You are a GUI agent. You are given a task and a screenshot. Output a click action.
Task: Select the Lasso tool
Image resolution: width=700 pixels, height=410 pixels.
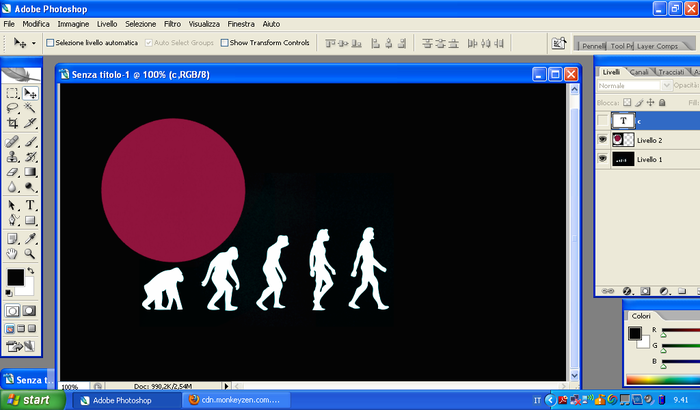click(12, 108)
